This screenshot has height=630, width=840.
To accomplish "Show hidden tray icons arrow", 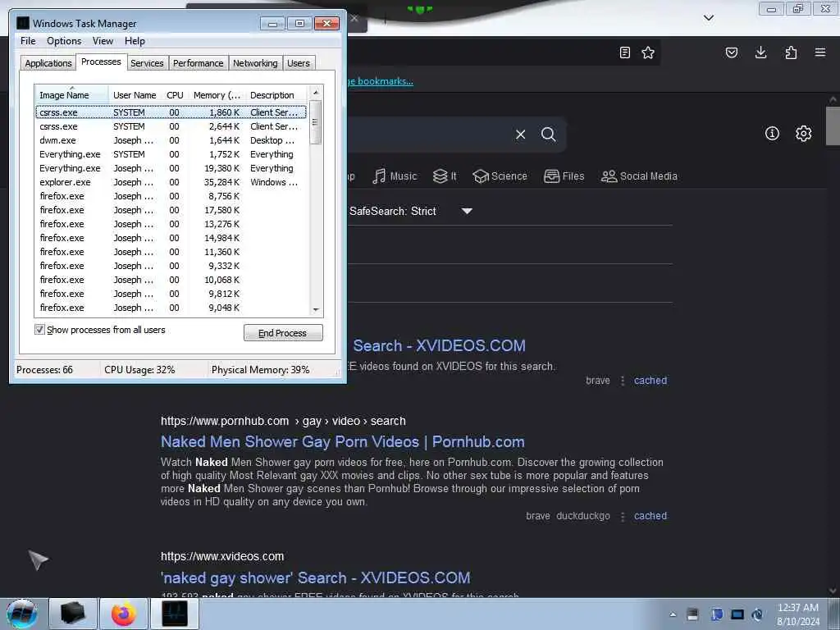I will point(673,614).
